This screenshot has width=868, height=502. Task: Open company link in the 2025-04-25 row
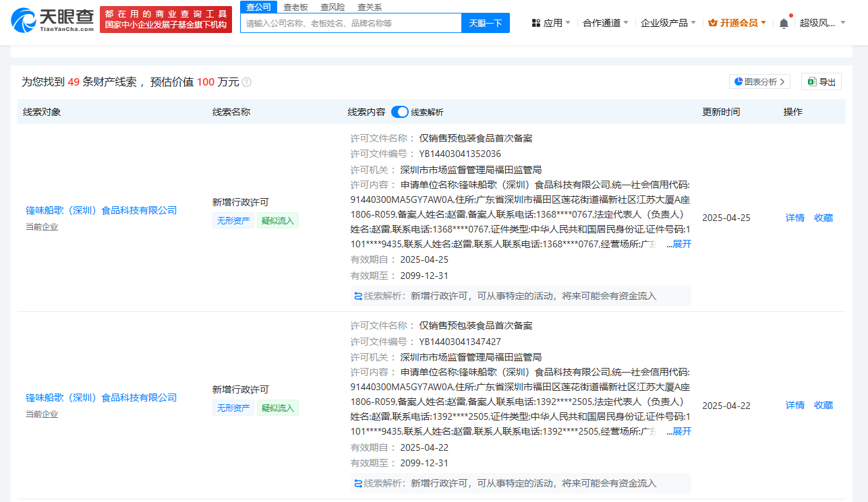pyautogui.click(x=101, y=210)
